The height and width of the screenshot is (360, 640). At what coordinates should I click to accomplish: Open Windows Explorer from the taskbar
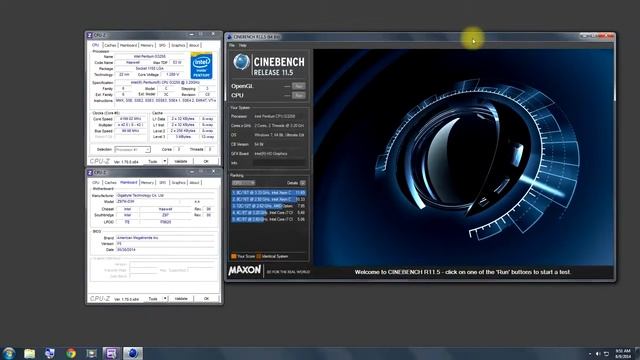[x=29, y=353]
